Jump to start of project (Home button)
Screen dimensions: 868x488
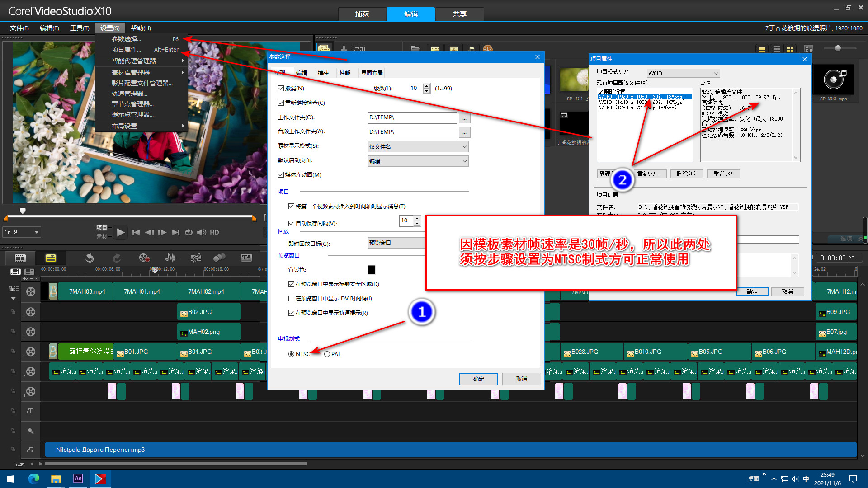click(136, 232)
